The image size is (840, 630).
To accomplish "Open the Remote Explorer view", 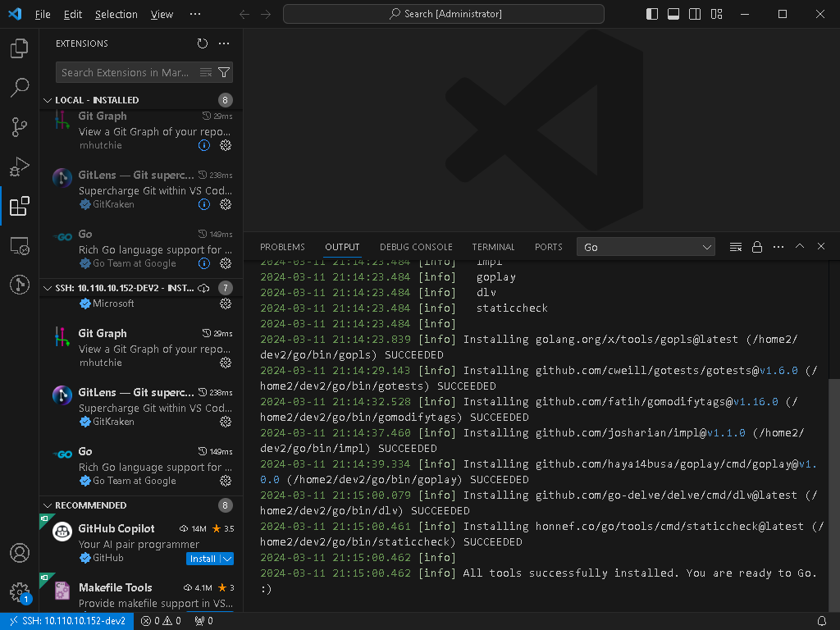I will coord(20,245).
